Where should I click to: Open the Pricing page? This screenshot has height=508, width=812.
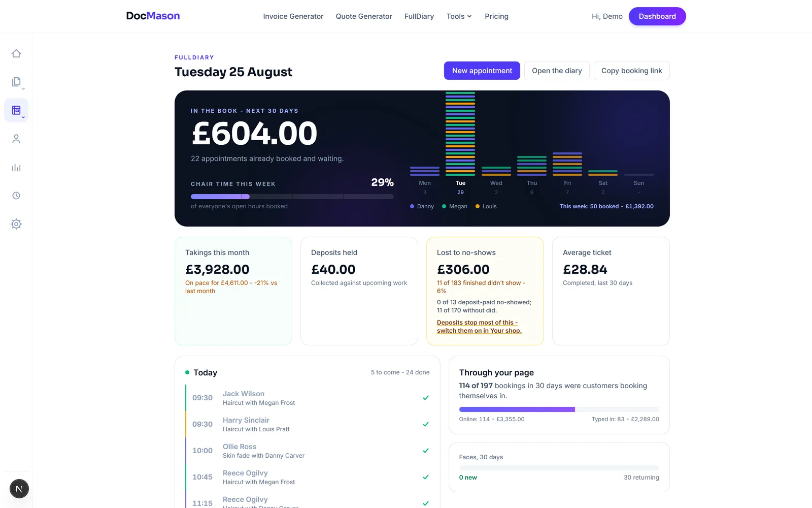pyautogui.click(x=496, y=16)
